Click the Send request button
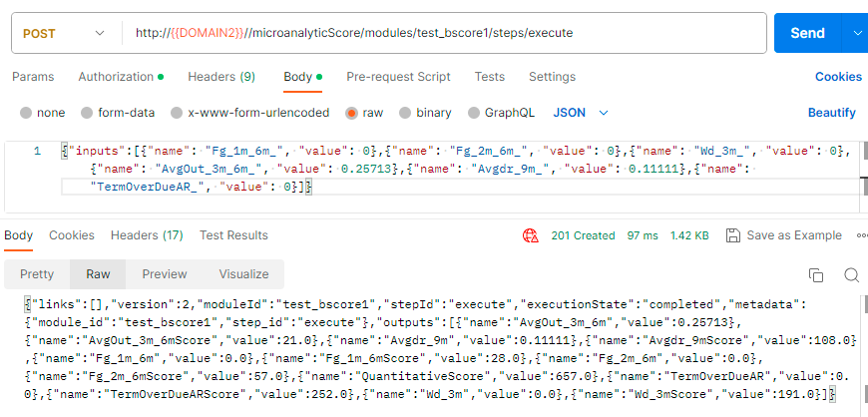Viewport: 868px width, 417px height. pos(807,33)
